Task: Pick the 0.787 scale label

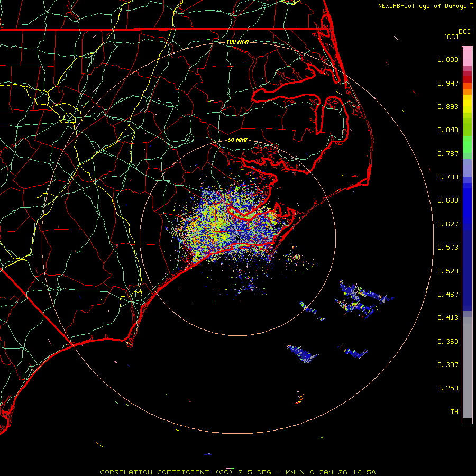Action: 448,153
